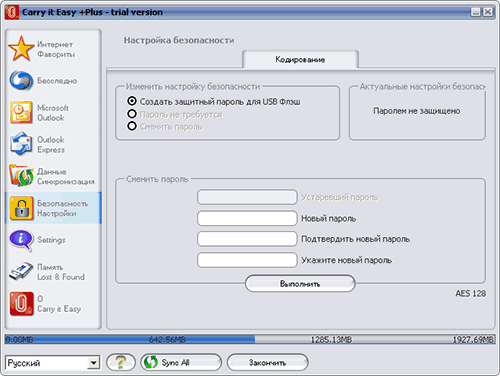Switch to the Кодирование tab
Screen dimensions: 500x376
(x=300, y=59)
